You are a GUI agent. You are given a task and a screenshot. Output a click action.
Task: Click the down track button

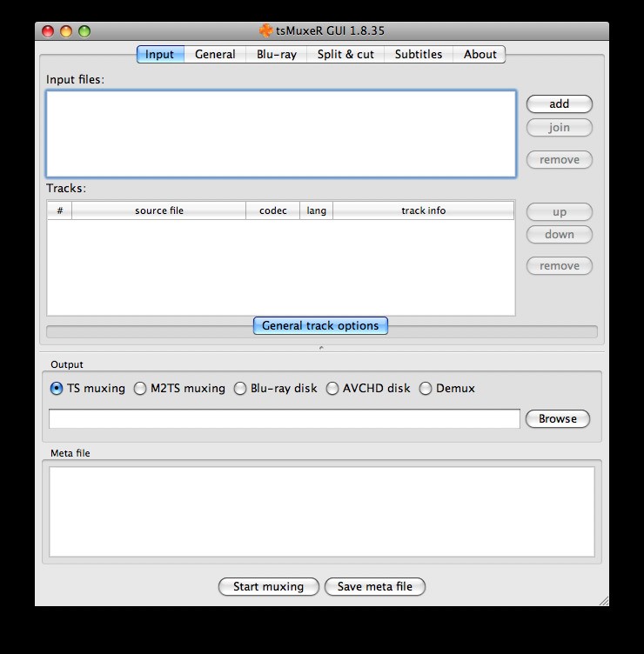click(x=560, y=235)
